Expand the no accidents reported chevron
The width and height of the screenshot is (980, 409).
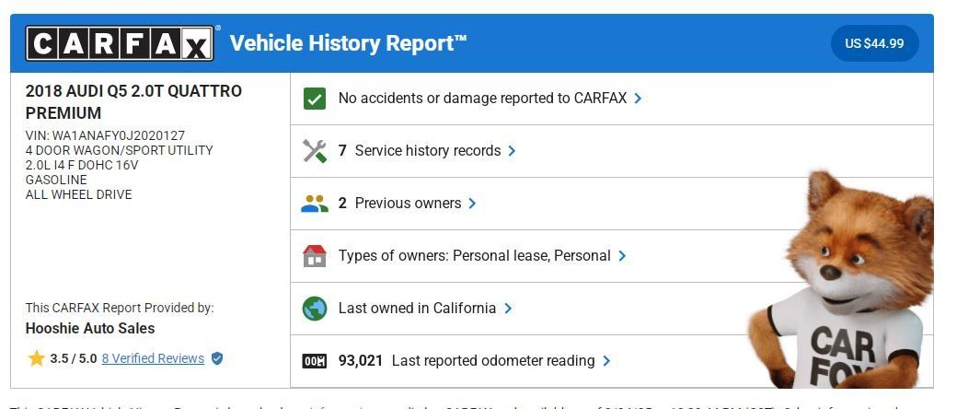638,99
